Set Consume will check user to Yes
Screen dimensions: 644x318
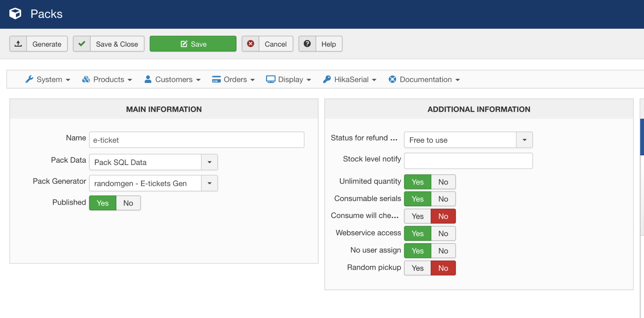(x=418, y=216)
